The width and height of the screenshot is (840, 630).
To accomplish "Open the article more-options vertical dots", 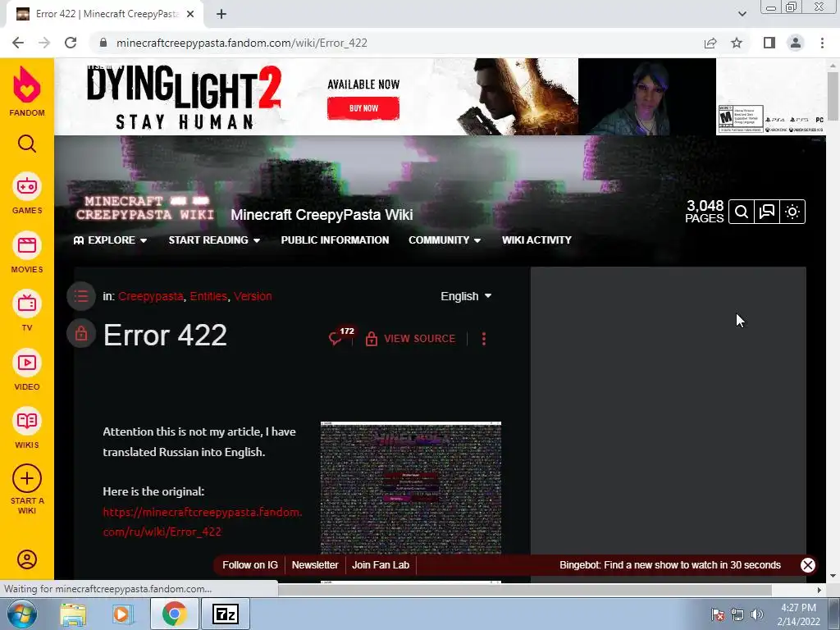I will pyautogui.click(x=484, y=339).
